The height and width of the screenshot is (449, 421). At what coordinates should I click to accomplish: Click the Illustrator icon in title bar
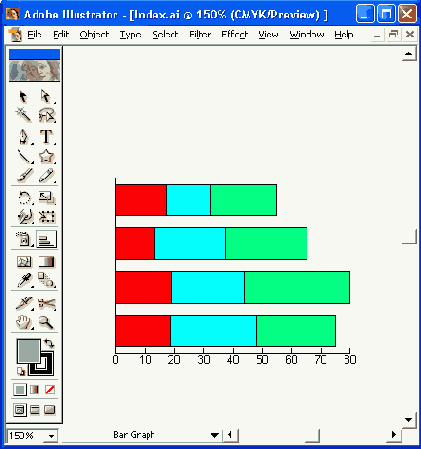13,14
